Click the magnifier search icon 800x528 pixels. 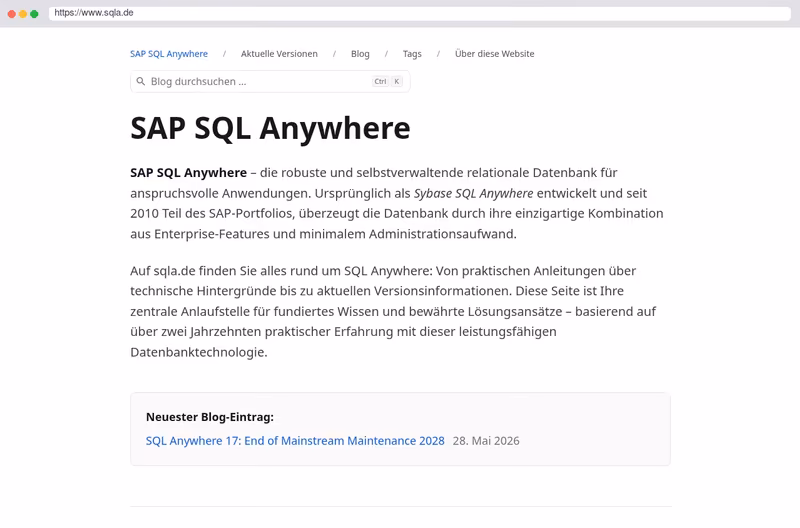[x=141, y=81]
